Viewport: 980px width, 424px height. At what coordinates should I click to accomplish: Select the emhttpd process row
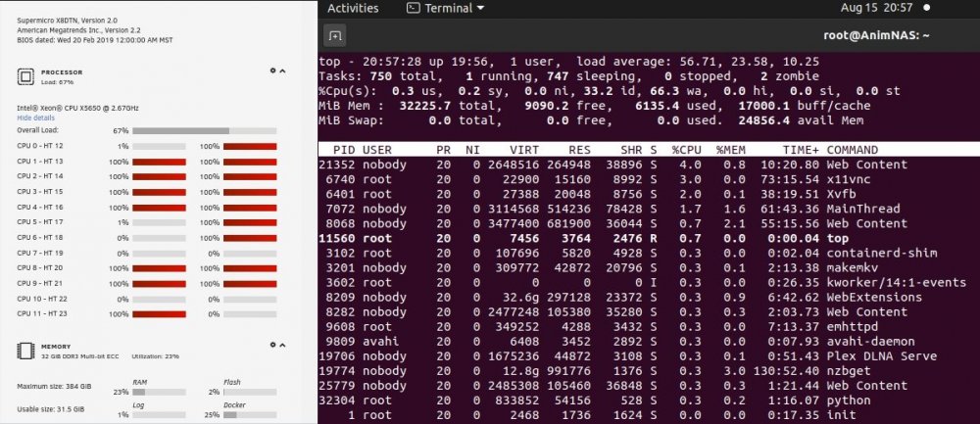coord(648,327)
